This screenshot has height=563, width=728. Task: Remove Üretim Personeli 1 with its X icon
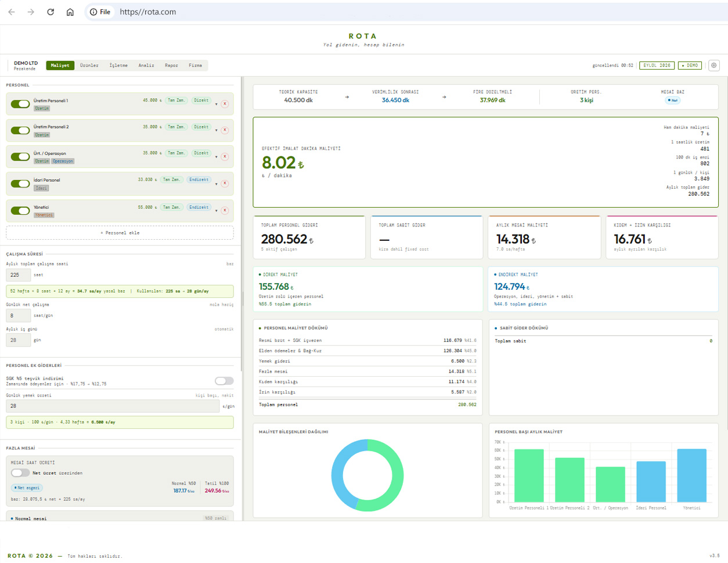(x=225, y=104)
